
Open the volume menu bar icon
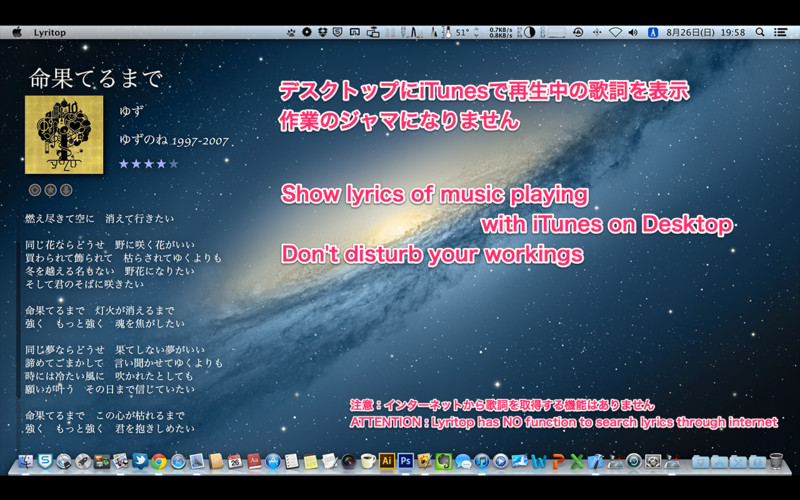633,32
